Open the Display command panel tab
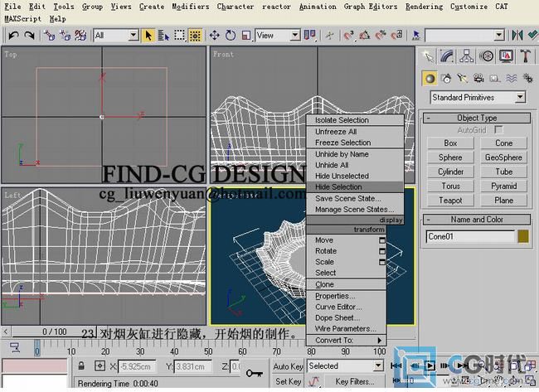Screen dimensions: 539x392 point(506,56)
